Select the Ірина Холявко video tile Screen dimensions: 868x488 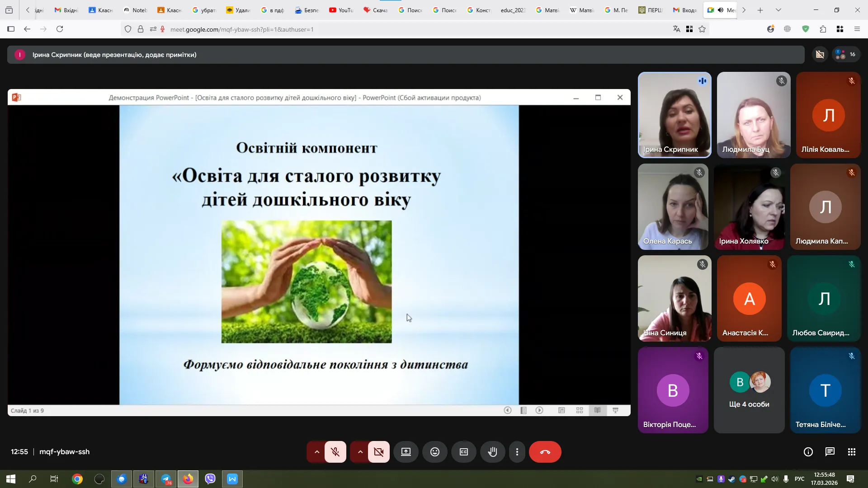click(749, 207)
